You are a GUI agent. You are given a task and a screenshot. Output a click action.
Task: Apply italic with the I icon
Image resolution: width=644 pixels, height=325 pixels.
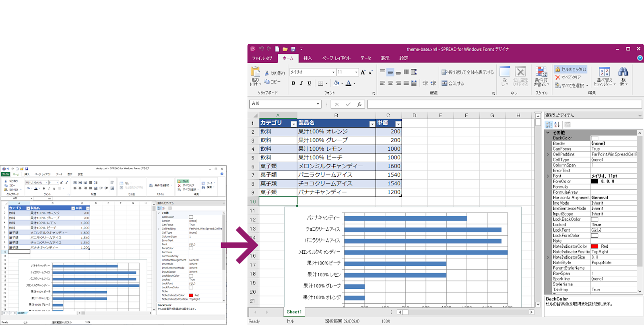301,83
